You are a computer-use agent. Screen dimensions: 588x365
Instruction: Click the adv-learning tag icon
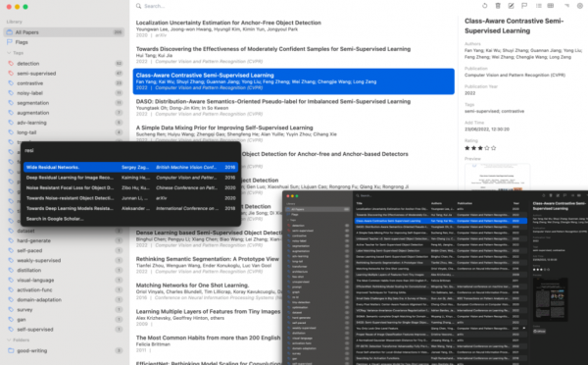[11, 123]
